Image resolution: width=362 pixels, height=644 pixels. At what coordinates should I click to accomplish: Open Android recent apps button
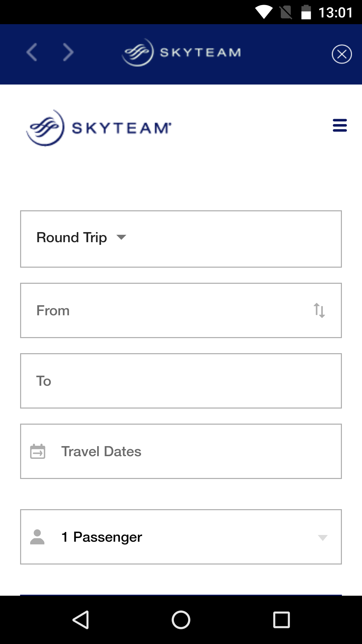point(282,620)
